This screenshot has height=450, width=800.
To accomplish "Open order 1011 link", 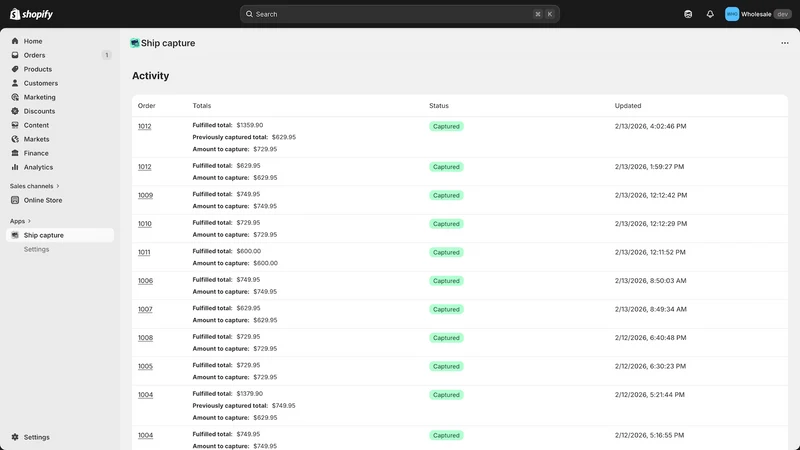I will 144,253.
